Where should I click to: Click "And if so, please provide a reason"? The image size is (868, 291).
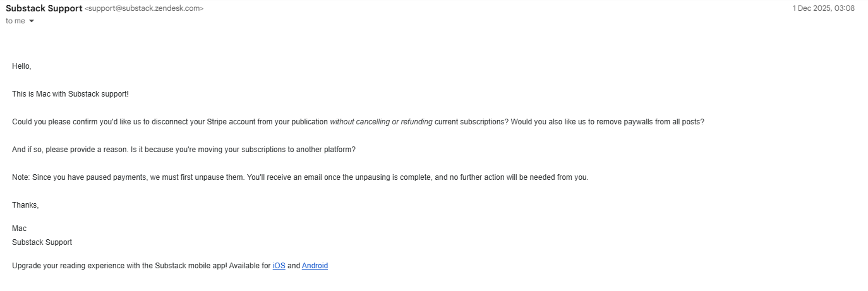click(x=69, y=150)
